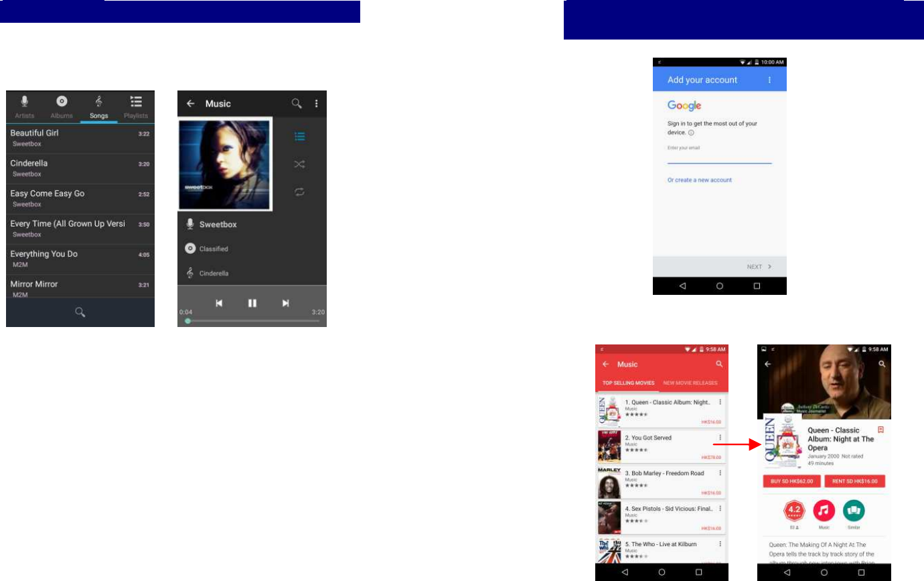
Task: Tap NEXT on the Add your account screen
Action: pyautogui.click(x=759, y=267)
